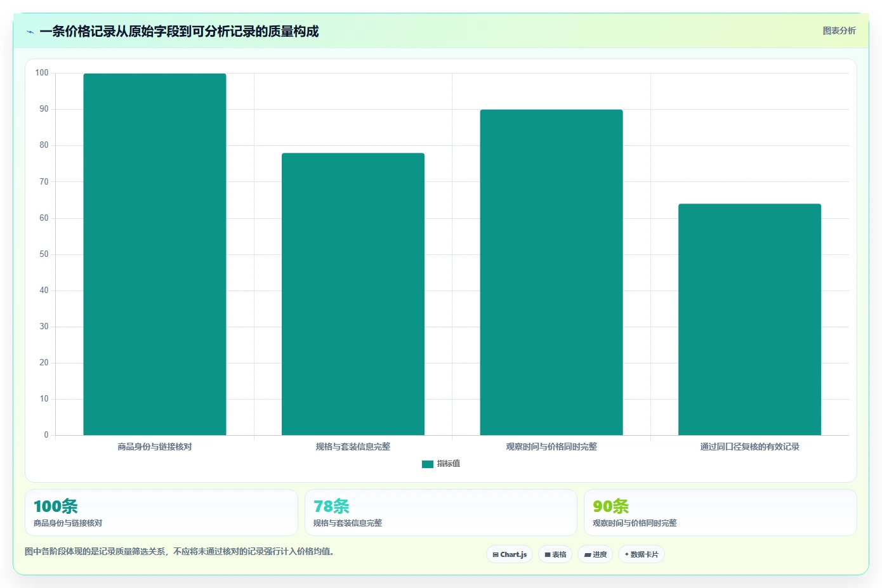Click the 规格与套装信息完整 bar in chart
This screenshot has width=882, height=588.
point(353,294)
